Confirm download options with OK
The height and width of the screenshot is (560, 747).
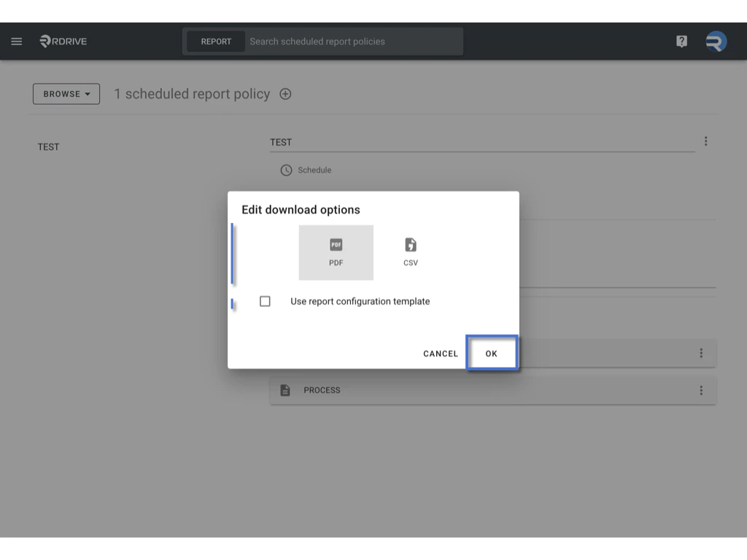491,353
